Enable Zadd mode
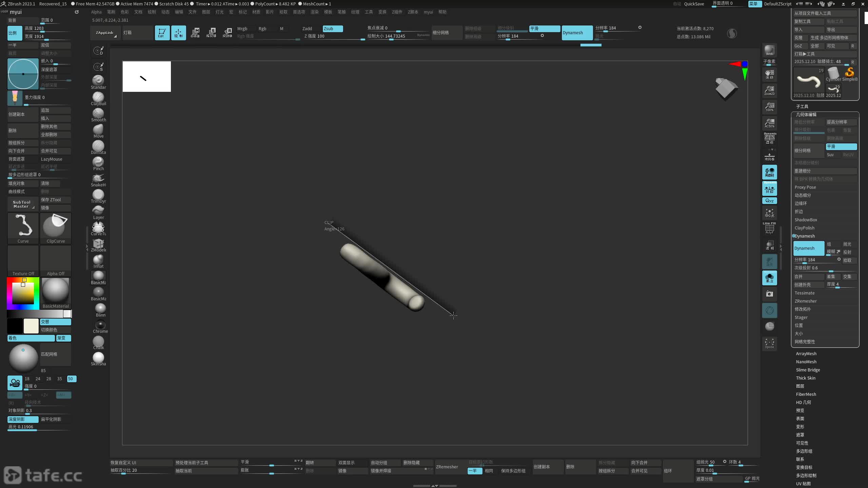The height and width of the screenshot is (488, 868). pos(307,29)
